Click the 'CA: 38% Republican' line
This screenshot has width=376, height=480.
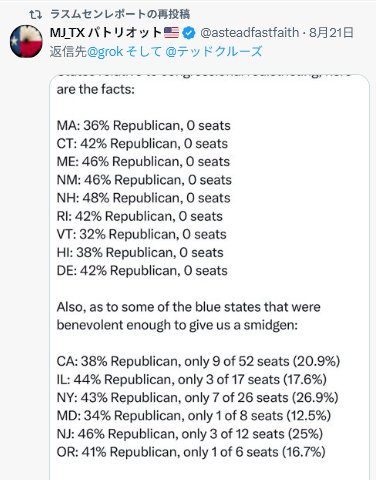click(198, 361)
